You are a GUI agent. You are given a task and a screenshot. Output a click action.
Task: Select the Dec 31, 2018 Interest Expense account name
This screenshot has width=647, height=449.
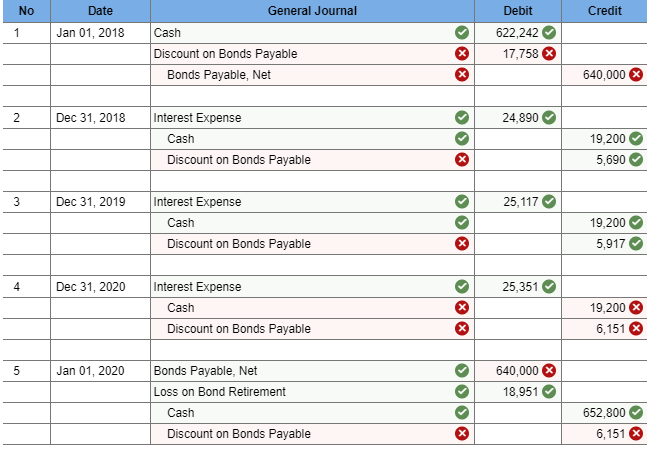click(197, 118)
